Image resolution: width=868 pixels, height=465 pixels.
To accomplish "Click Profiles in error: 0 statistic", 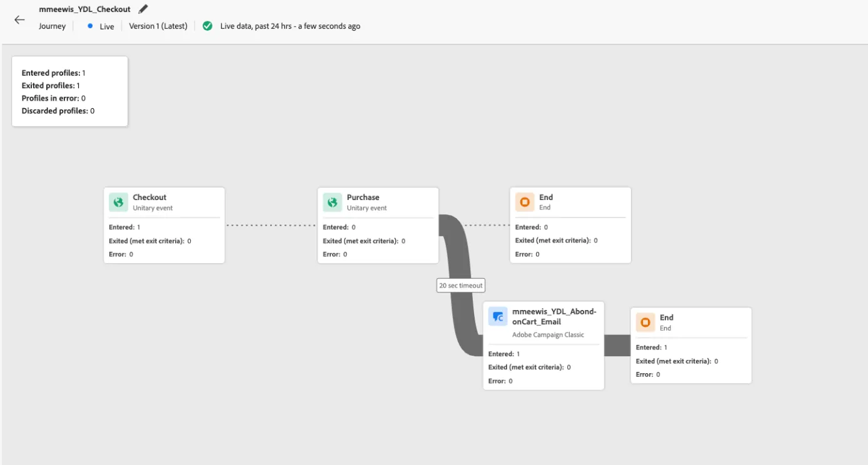I will pyautogui.click(x=53, y=98).
